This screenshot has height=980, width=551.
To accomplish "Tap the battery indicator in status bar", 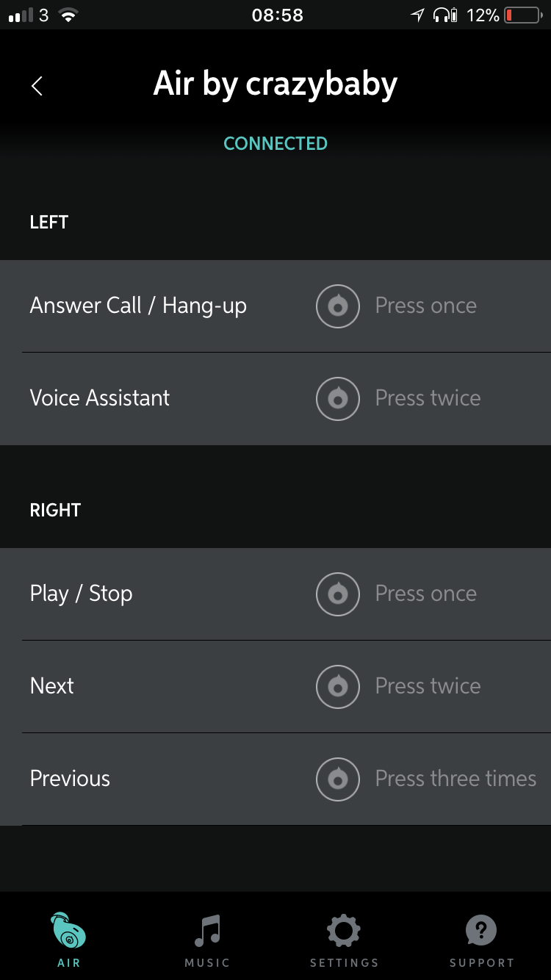I will click(x=522, y=15).
